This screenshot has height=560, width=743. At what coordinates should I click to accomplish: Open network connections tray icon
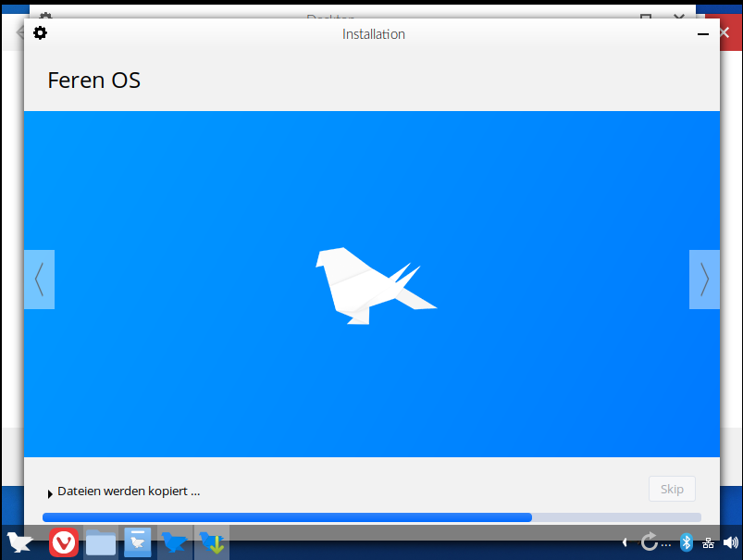708,542
